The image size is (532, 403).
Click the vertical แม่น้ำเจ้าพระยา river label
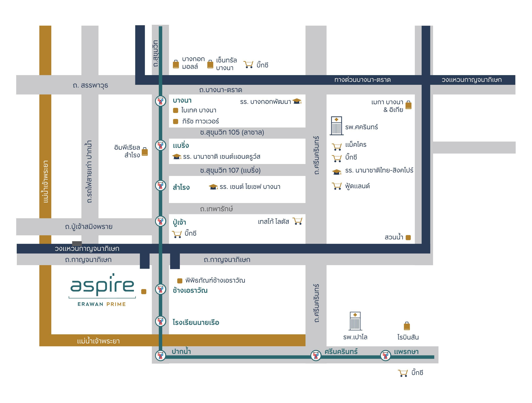tap(45, 182)
